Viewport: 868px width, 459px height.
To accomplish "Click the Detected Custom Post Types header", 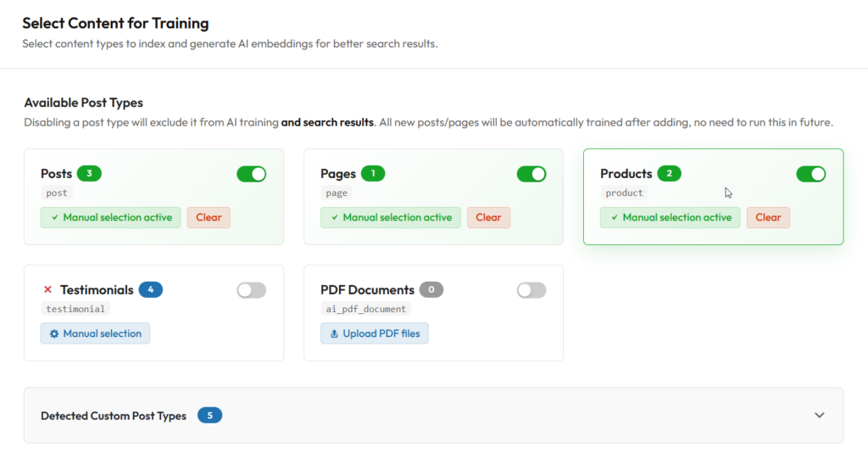I will coord(114,416).
